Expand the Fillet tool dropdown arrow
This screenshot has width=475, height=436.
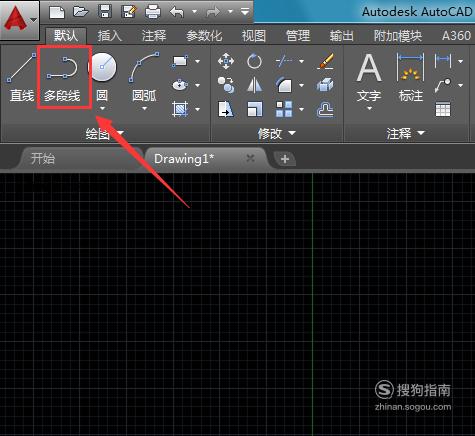coord(301,85)
